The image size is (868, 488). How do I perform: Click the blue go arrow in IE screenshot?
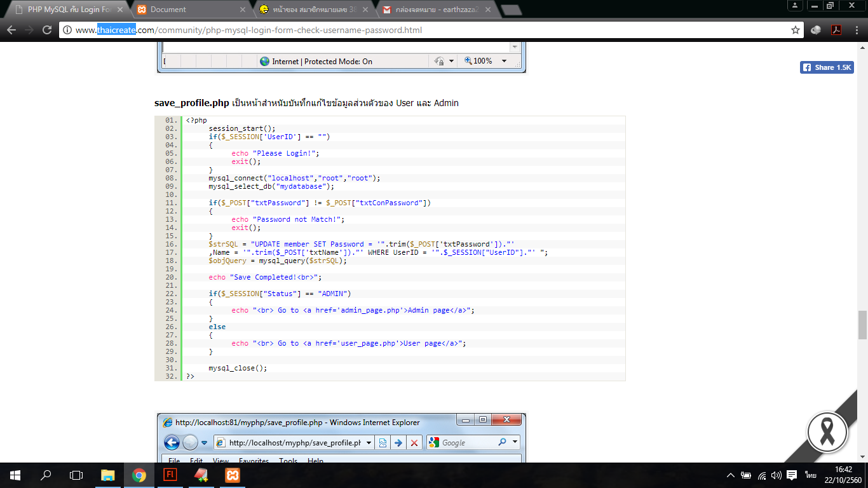398,443
